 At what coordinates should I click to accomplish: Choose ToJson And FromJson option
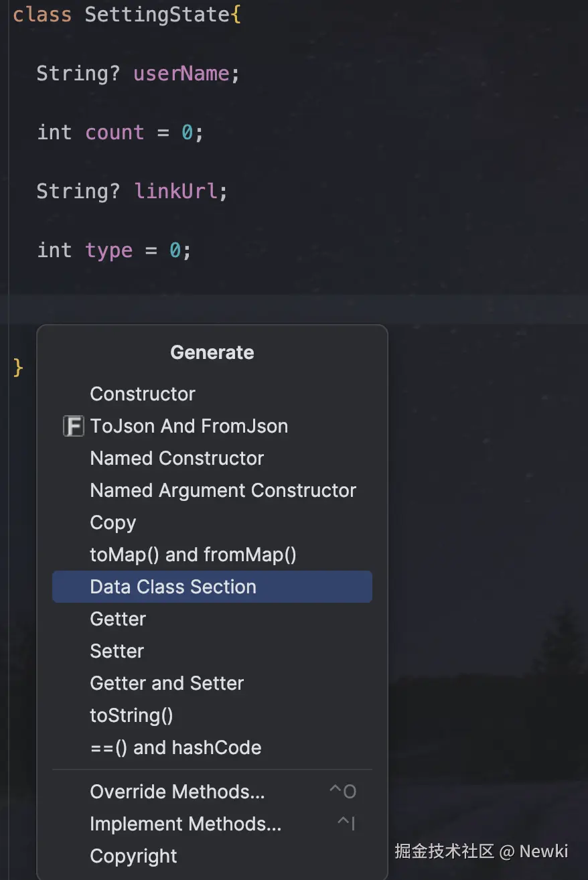(x=189, y=426)
